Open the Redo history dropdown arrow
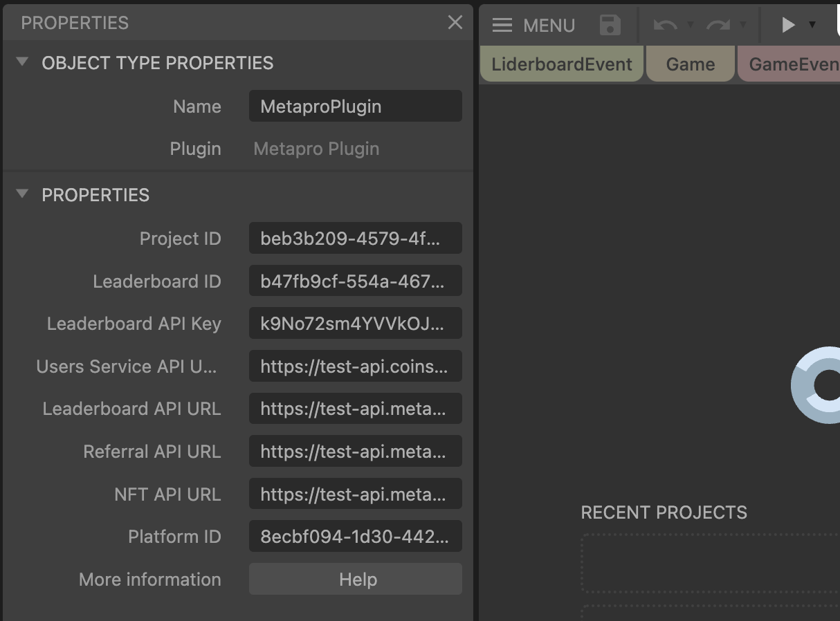This screenshot has height=621, width=840. [743, 25]
